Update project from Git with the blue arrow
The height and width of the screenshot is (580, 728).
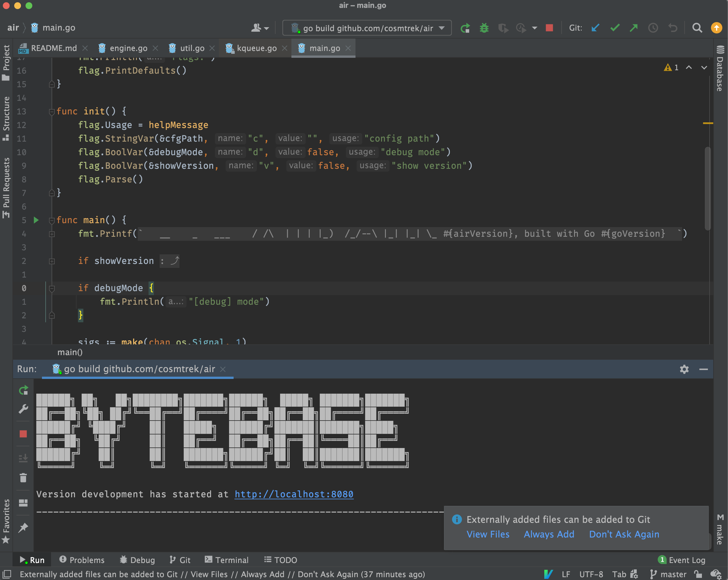click(x=595, y=28)
